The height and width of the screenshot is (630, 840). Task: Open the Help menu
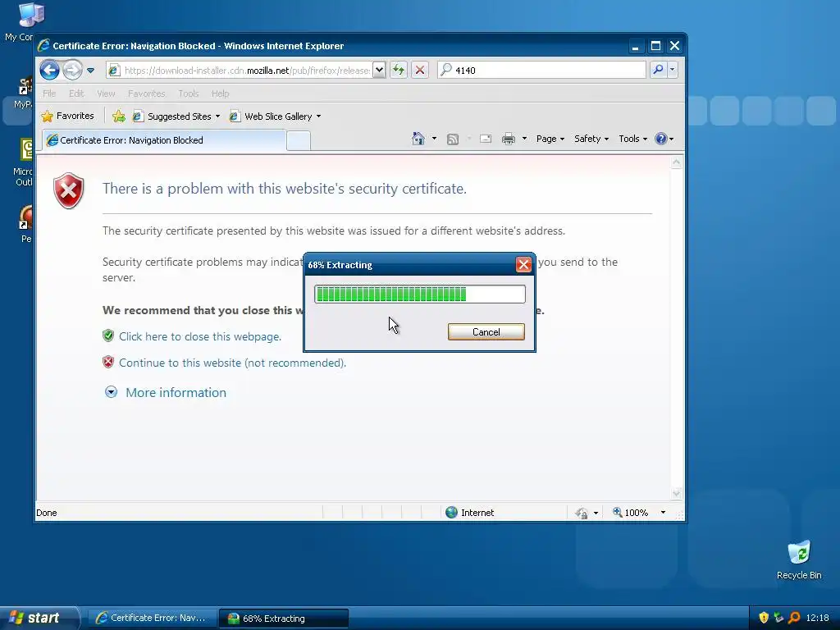tap(220, 94)
